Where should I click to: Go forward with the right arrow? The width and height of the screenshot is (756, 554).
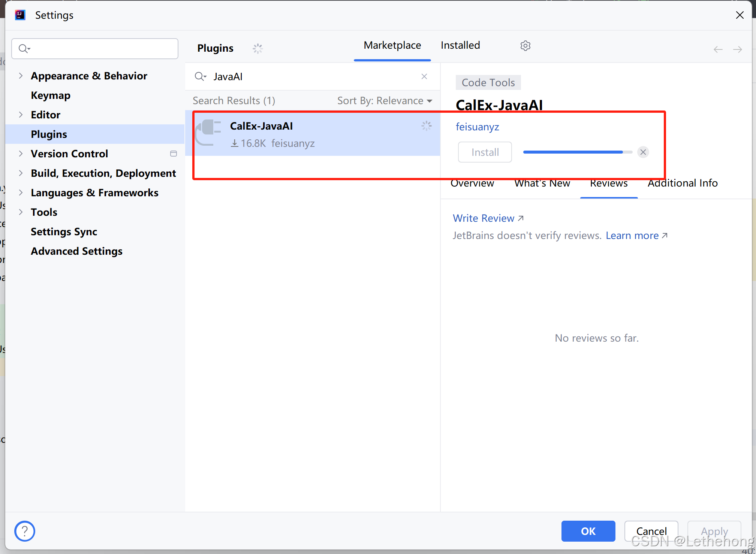click(737, 49)
